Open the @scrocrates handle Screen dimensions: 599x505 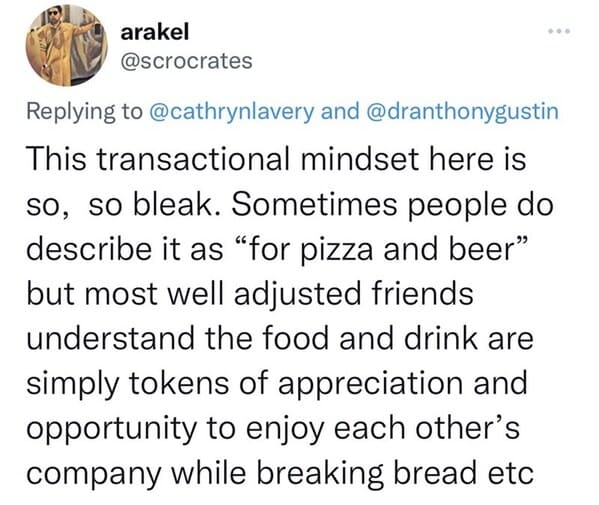186,61
